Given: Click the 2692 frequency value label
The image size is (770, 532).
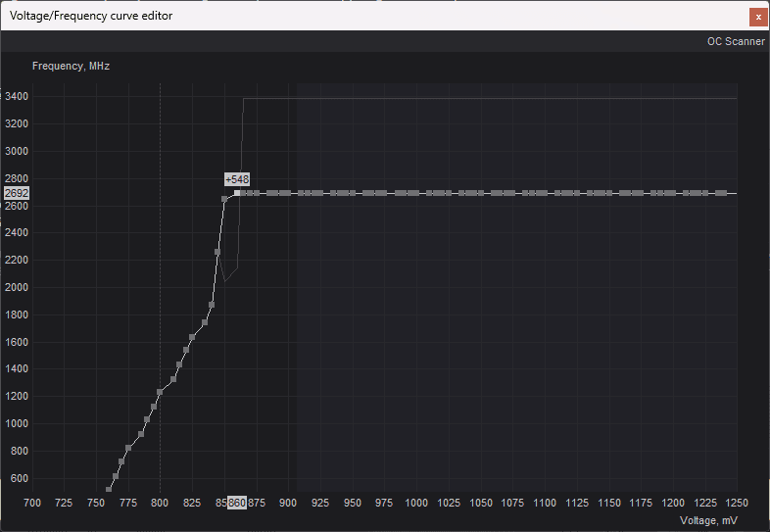Looking at the screenshot, I should click(17, 193).
